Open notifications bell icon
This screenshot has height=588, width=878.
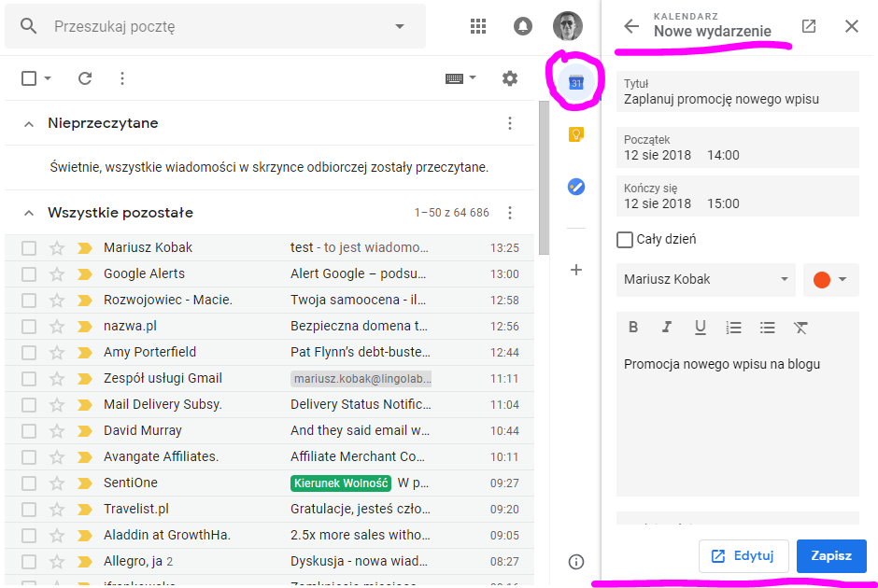pyautogui.click(x=523, y=26)
